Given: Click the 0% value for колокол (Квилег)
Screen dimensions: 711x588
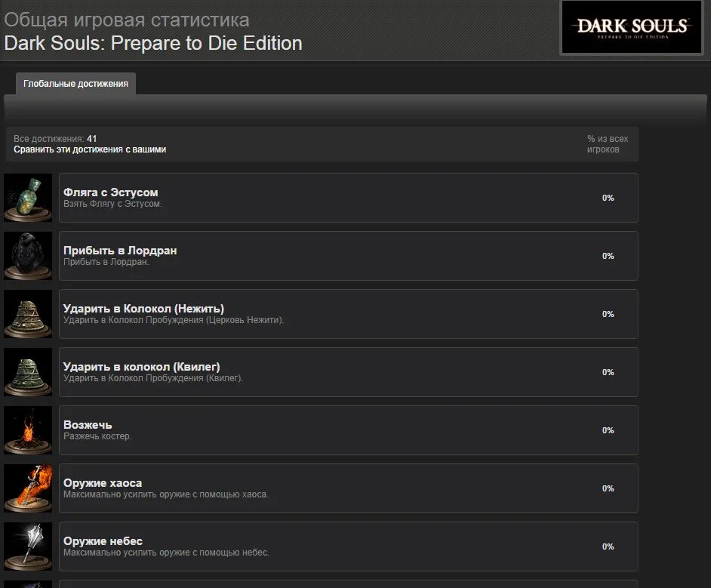Looking at the screenshot, I should [x=608, y=372].
